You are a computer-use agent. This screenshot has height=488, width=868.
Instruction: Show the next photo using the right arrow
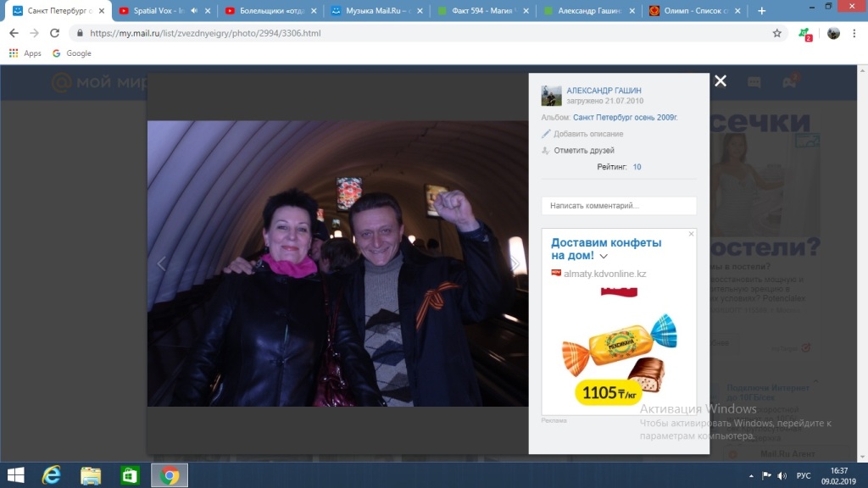tap(515, 263)
